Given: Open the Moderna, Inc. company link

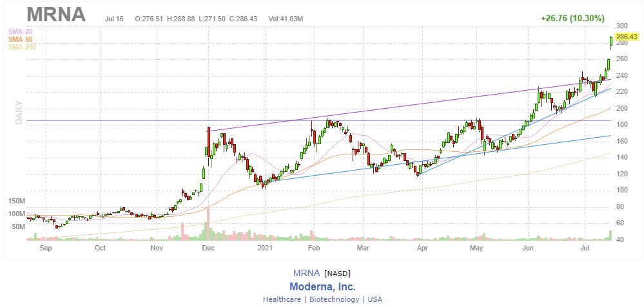Looking at the screenshot, I should [322, 286].
